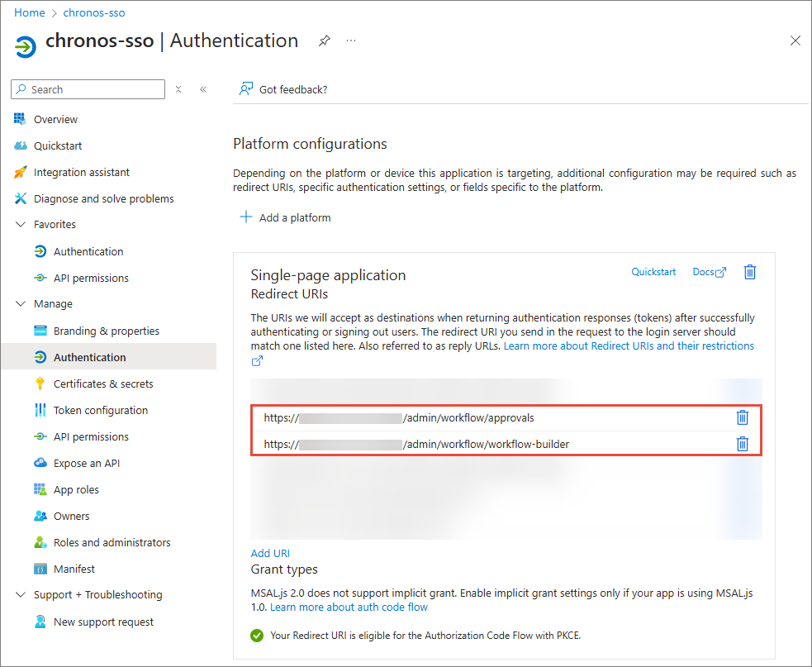Open the Single-page application Quickstart link
This screenshot has width=812, height=667.
tap(653, 272)
